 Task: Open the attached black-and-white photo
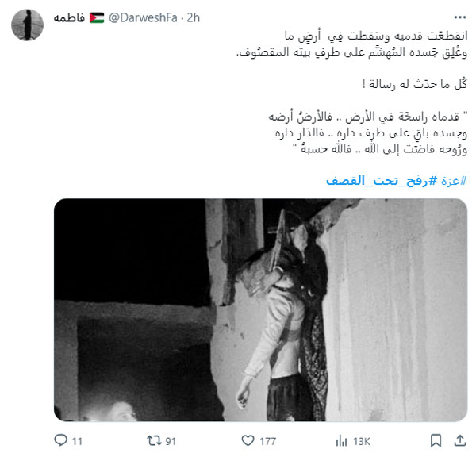tap(260, 309)
